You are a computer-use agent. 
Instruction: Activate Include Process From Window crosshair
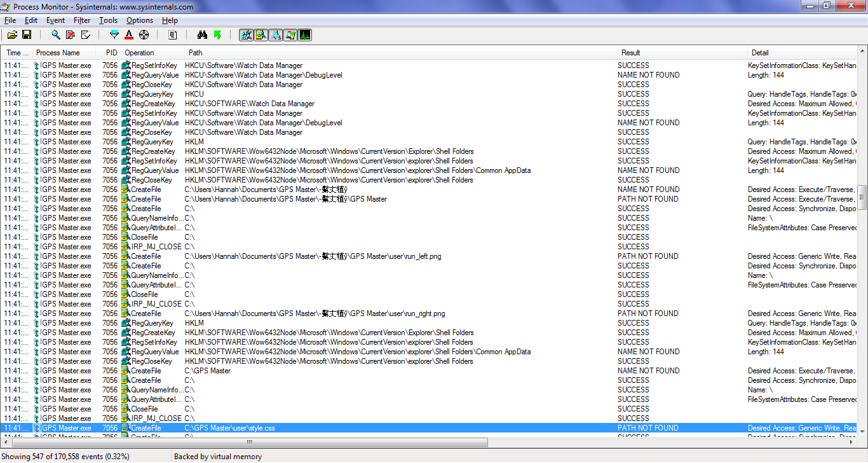(x=143, y=34)
